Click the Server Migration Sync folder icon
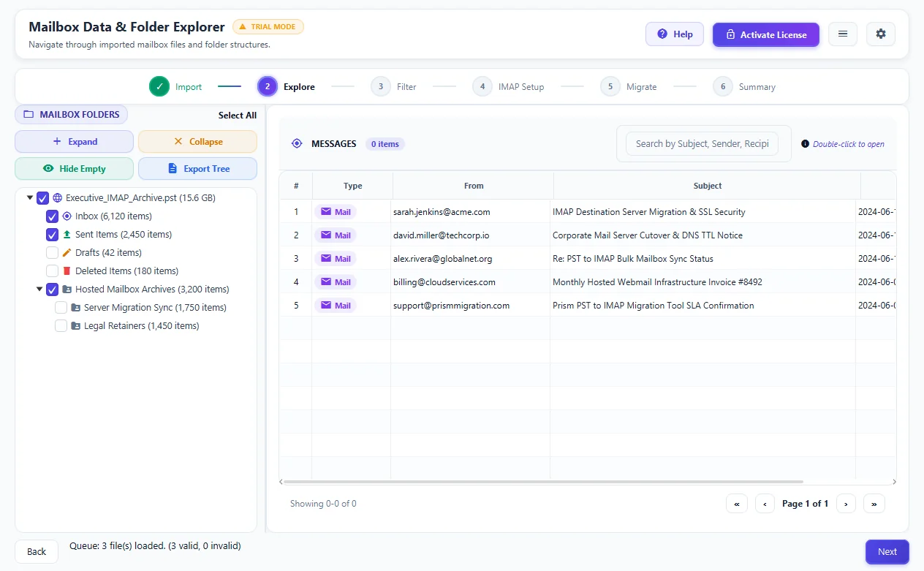The height and width of the screenshot is (571, 924). (x=76, y=307)
